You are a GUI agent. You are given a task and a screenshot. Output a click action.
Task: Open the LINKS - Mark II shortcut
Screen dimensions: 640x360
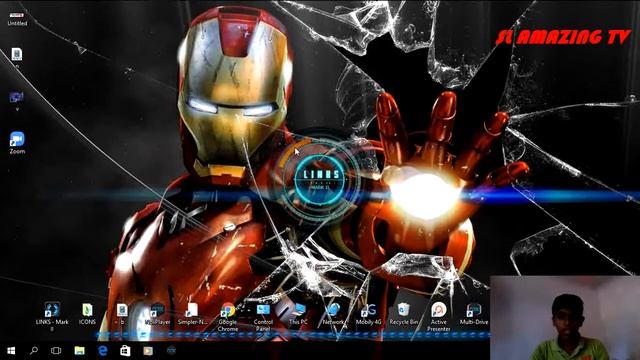pyautogui.click(x=52, y=316)
